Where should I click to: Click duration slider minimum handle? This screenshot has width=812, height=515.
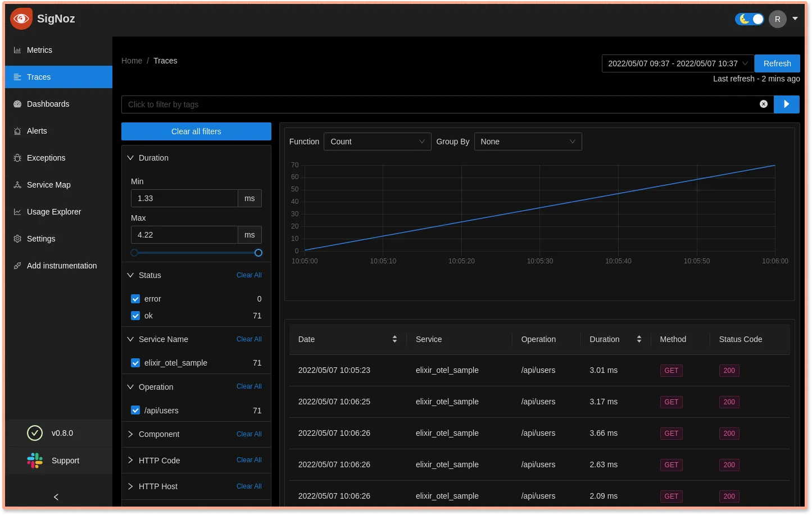[x=134, y=253]
